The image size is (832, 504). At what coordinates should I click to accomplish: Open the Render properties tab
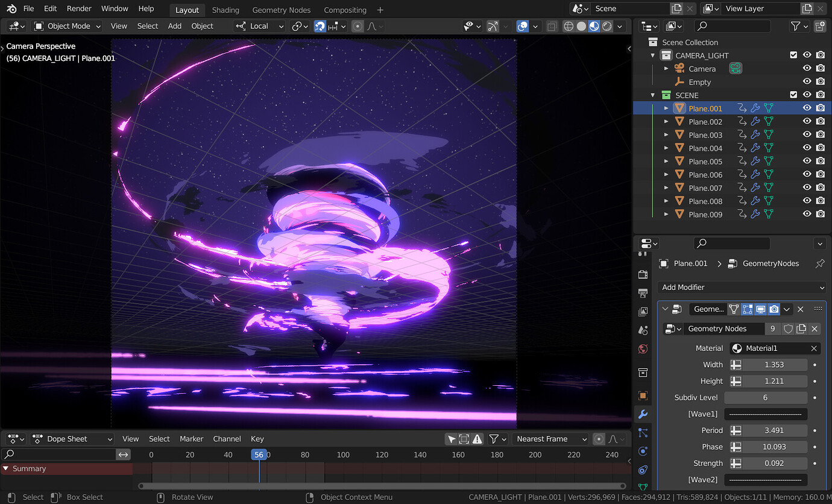click(x=643, y=274)
